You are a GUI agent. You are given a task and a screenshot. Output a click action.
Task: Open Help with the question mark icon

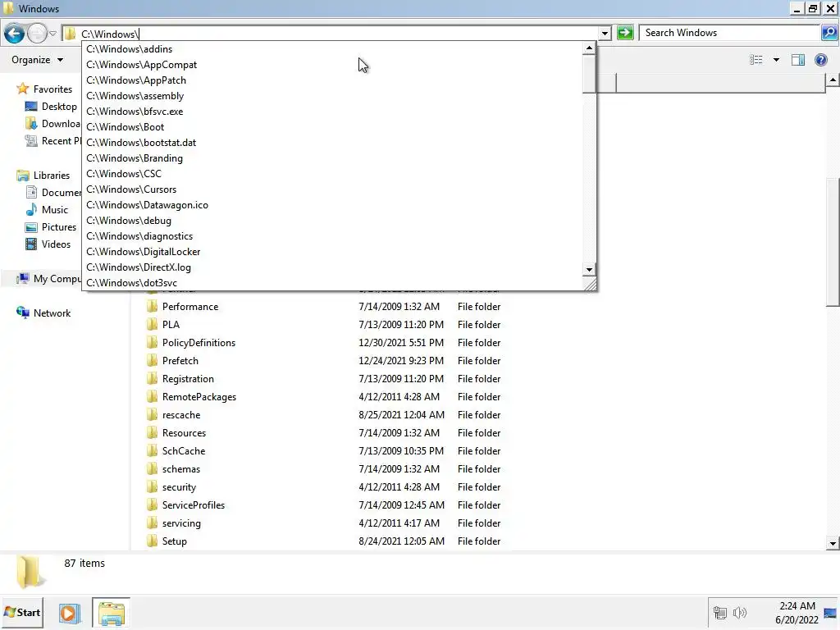tap(820, 59)
